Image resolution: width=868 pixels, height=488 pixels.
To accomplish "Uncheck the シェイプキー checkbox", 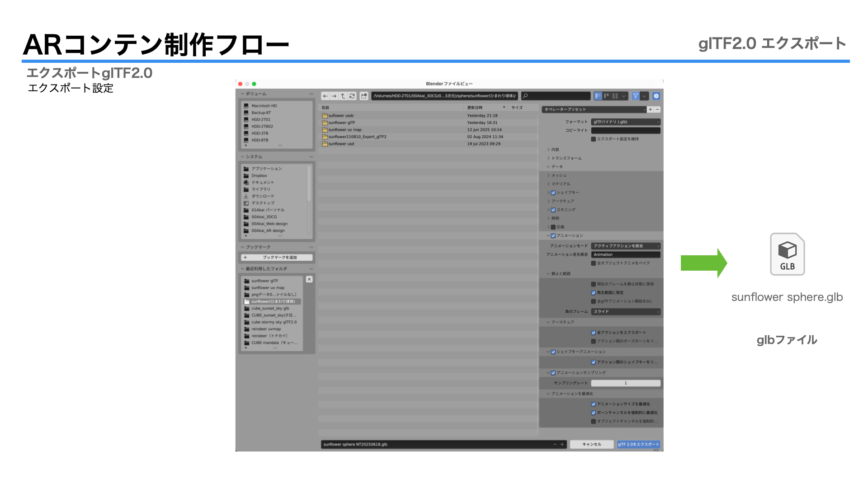I will pos(553,192).
